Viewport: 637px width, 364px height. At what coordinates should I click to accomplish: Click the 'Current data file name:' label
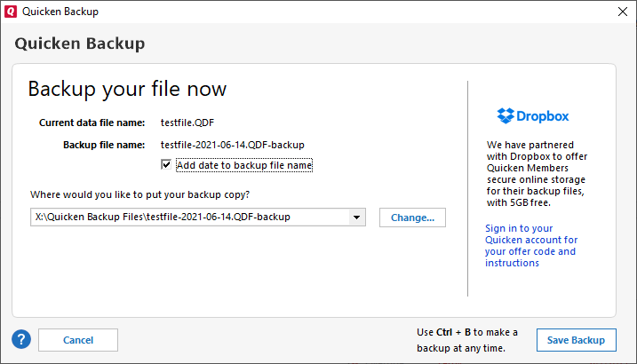tap(92, 123)
